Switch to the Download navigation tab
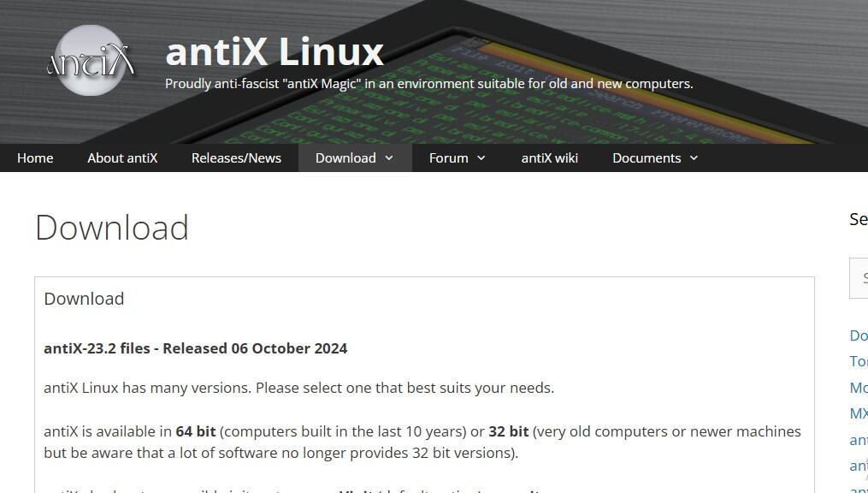The height and width of the screenshot is (493, 868). coord(346,157)
